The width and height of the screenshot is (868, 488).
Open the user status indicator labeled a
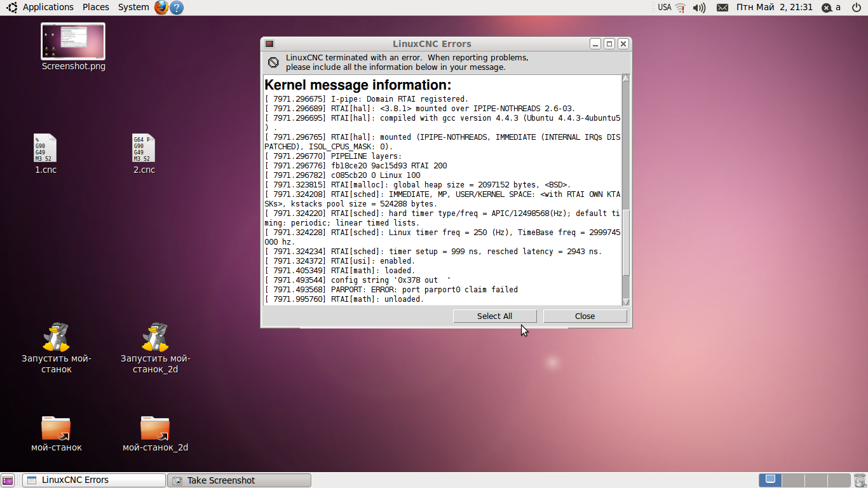[831, 8]
